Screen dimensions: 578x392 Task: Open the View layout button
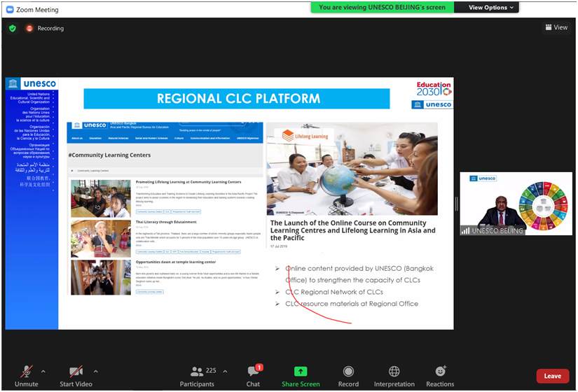coord(556,27)
